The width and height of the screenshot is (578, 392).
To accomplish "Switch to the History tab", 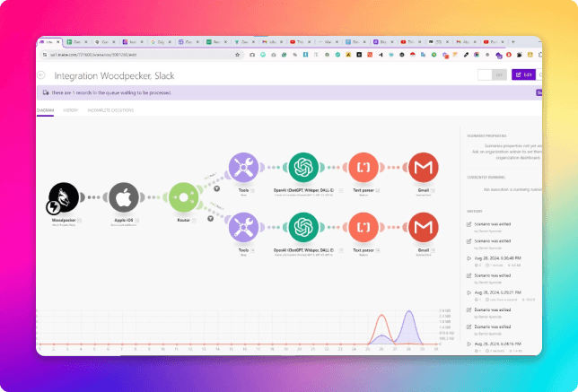I will coord(70,110).
